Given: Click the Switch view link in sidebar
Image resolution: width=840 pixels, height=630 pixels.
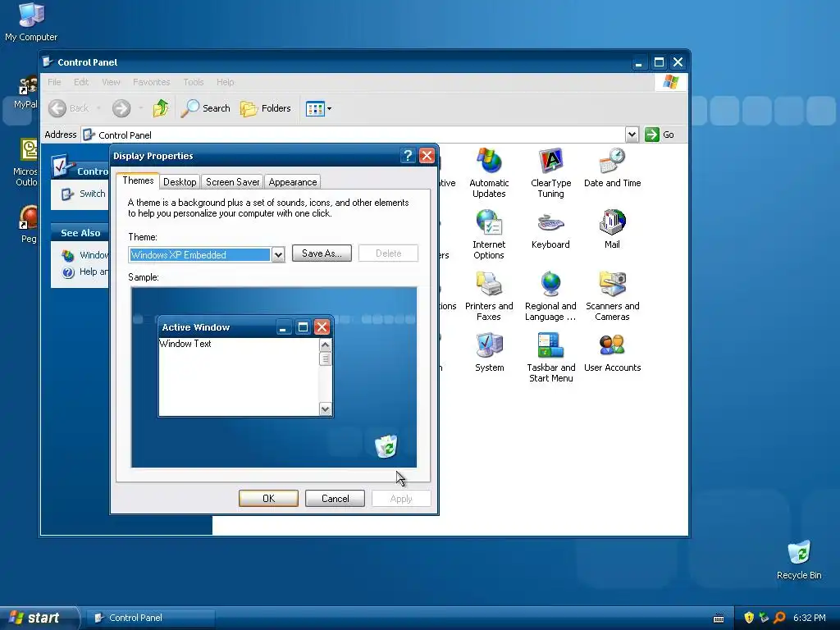Looking at the screenshot, I should 83,194.
